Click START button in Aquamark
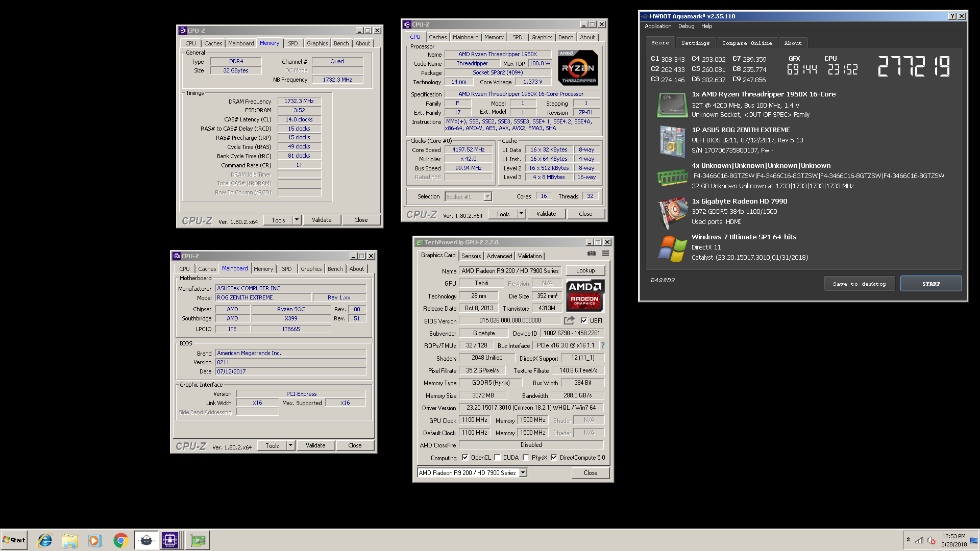 (x=931, y=284)
